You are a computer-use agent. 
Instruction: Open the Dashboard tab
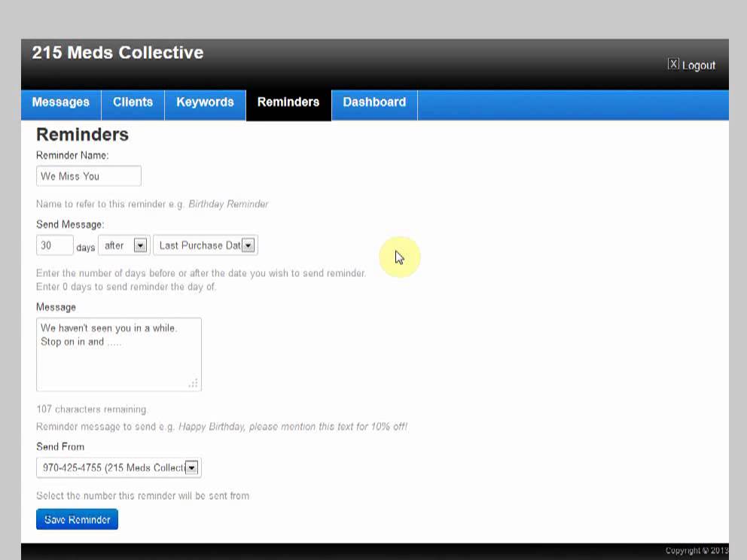pos(374,102)
